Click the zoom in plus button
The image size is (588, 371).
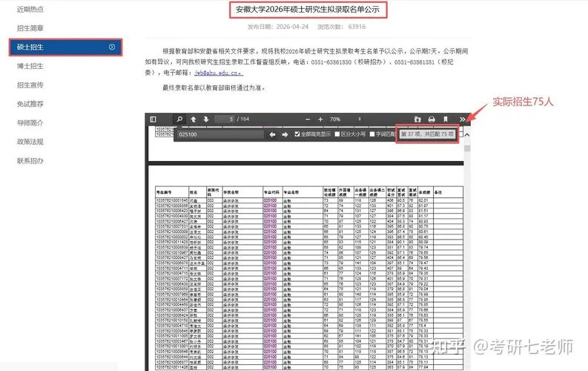click(x=320, y=119)
